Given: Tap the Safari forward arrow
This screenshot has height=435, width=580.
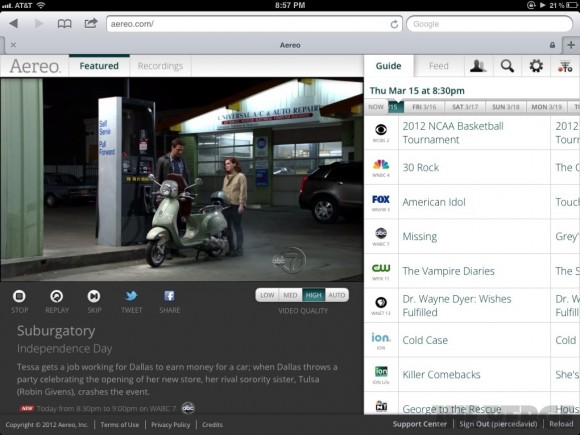Looking at the screenshot, I should point(38,24).
